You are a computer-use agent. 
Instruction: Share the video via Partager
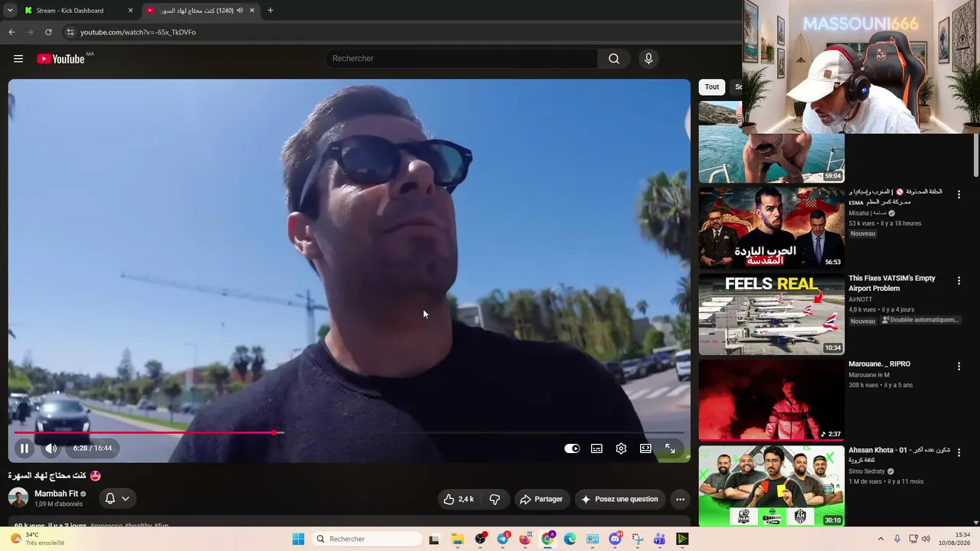[541, 499]
